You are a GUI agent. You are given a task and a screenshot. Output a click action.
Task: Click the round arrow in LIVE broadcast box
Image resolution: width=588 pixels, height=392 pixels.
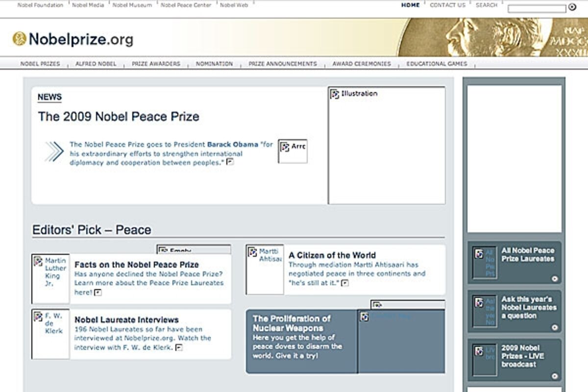555,376
